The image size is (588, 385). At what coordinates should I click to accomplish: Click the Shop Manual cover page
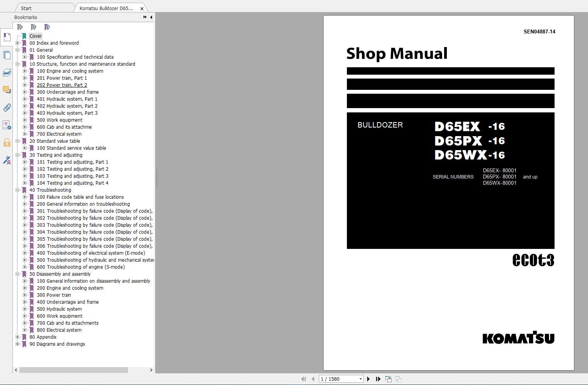tap(448, 193)
